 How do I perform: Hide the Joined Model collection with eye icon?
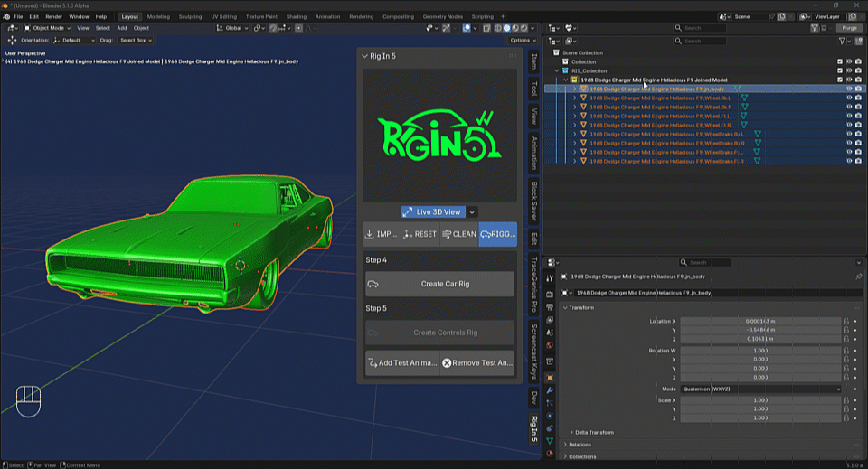849,80
